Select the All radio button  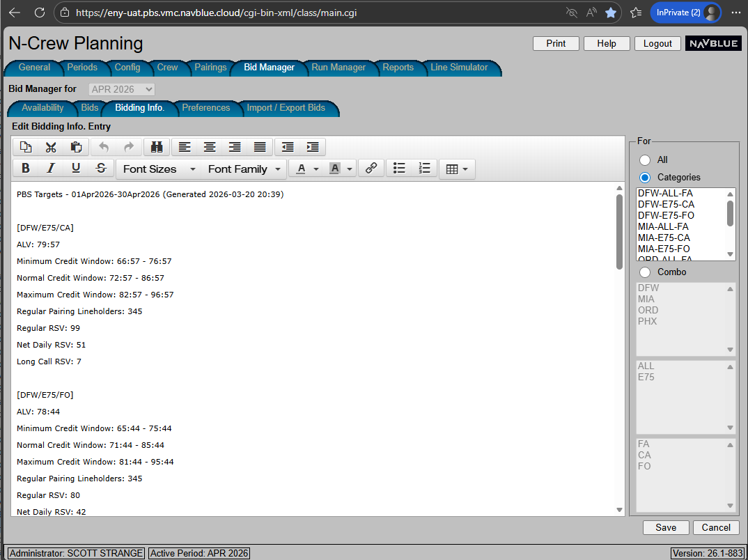click(645, 160)
